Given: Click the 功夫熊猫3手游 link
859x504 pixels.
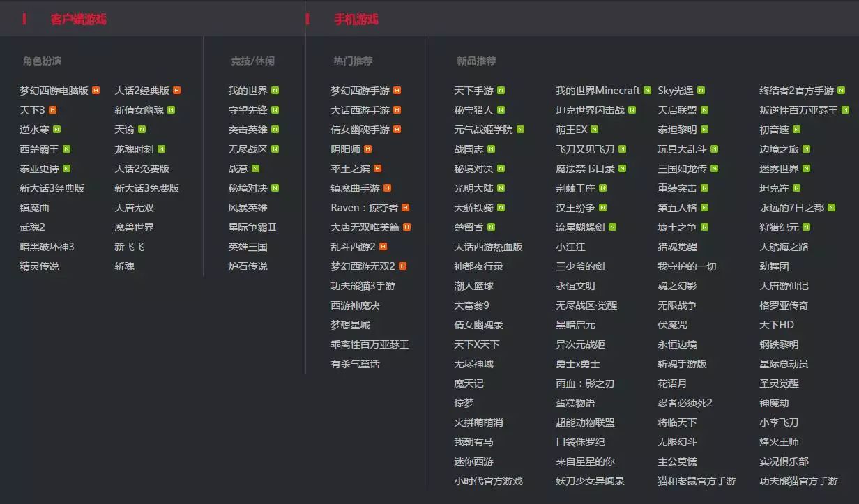Looking at the screenshot, I should [x=363, y=286].
